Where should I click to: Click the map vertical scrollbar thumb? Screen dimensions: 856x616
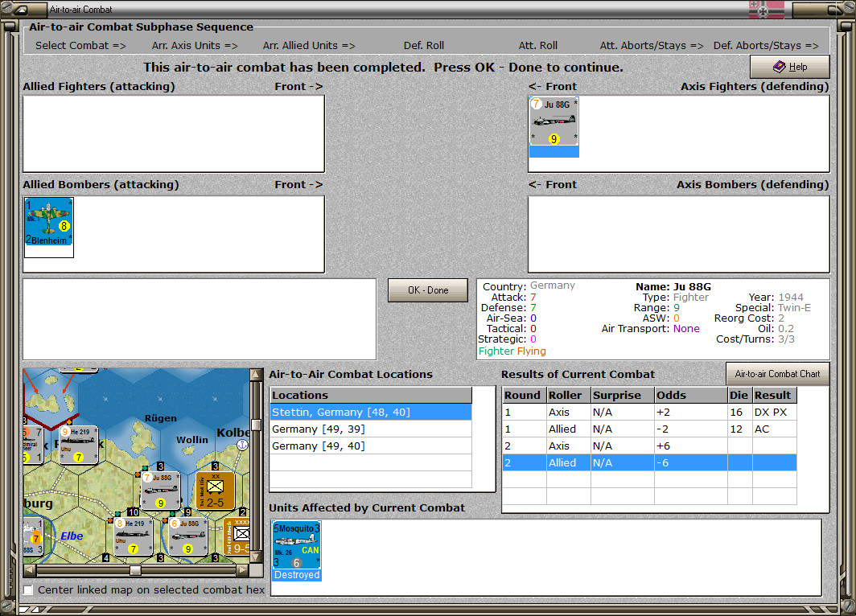(x=255, y=425)
